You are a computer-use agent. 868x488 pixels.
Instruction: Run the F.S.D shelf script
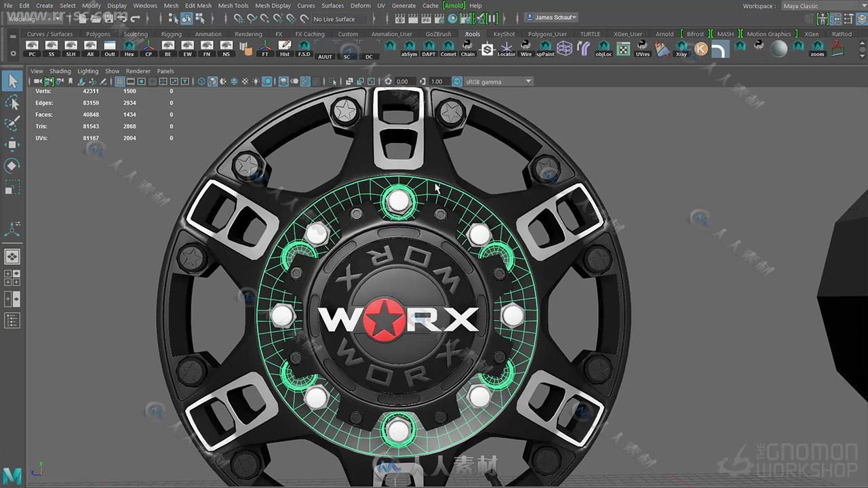(x=304, y=48)
